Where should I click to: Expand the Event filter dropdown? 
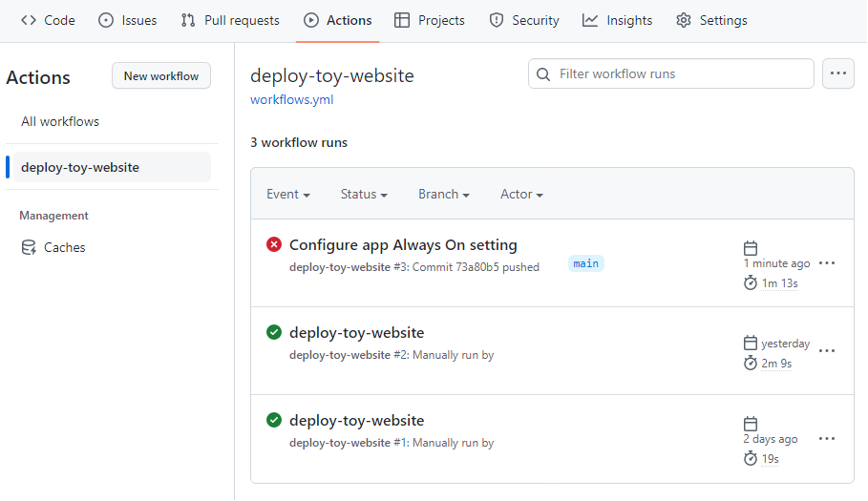[x=288, y=194]
